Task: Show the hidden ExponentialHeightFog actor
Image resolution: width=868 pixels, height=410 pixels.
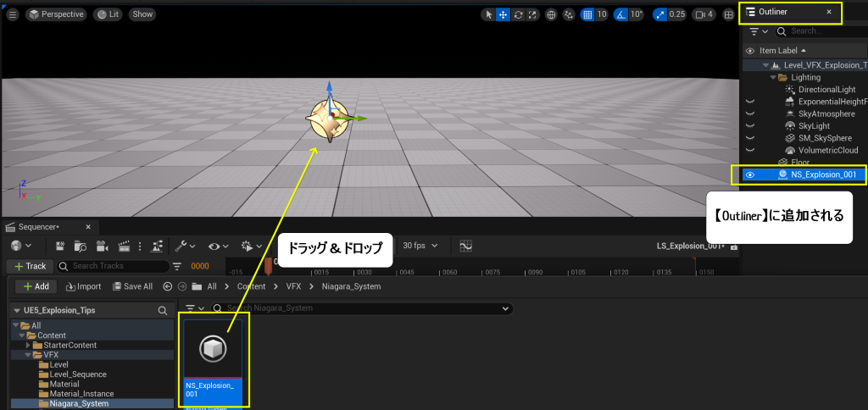Action: coord(750,102)
